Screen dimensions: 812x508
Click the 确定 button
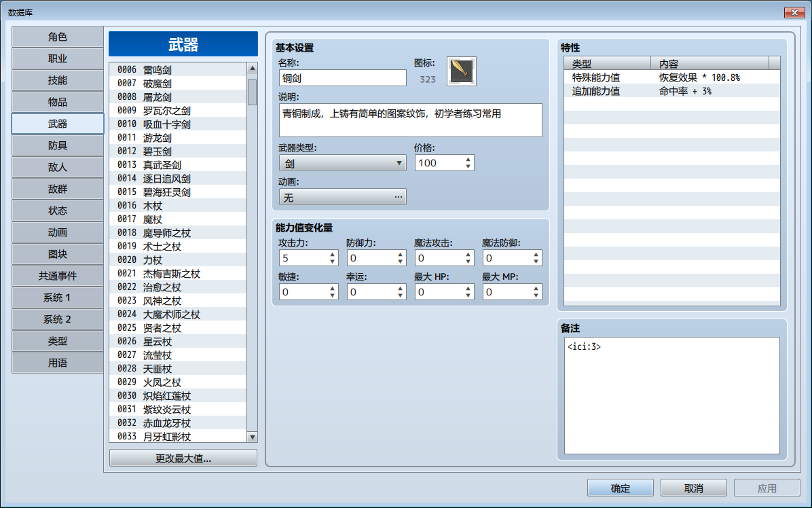point(621,488)
